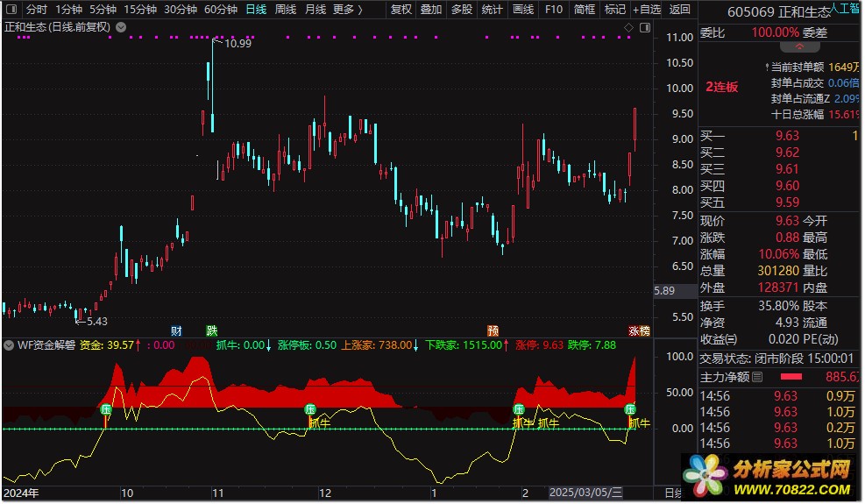Click the 2025/03/05/三 date label
Image resolution: width=865 pixels, height=504 pixels.
click(x=585, y=493)
